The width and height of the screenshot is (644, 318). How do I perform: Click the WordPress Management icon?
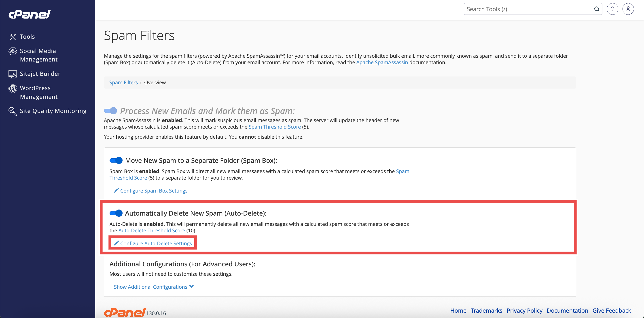click(x=13, y=88)
